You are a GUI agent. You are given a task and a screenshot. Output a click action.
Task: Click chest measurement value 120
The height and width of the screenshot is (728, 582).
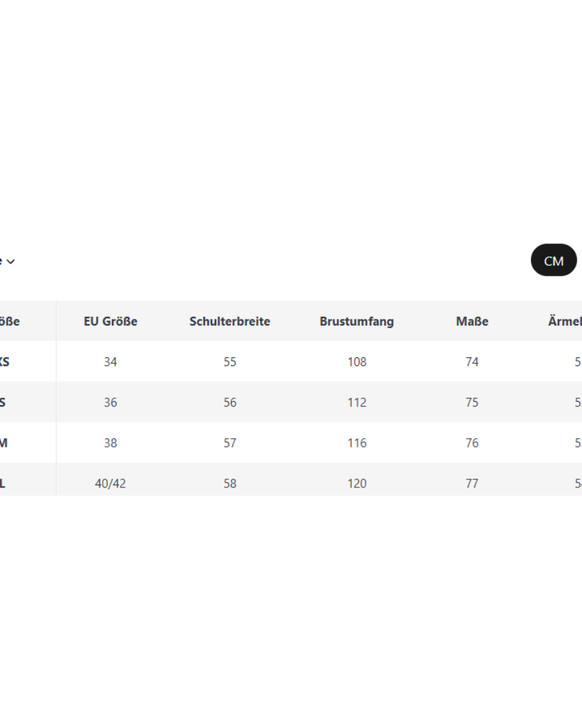[356, 483]
